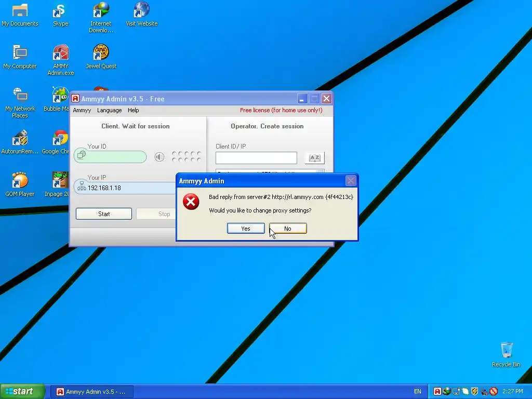Select the Inpage desktop shortcut

[x=58, y=184]
